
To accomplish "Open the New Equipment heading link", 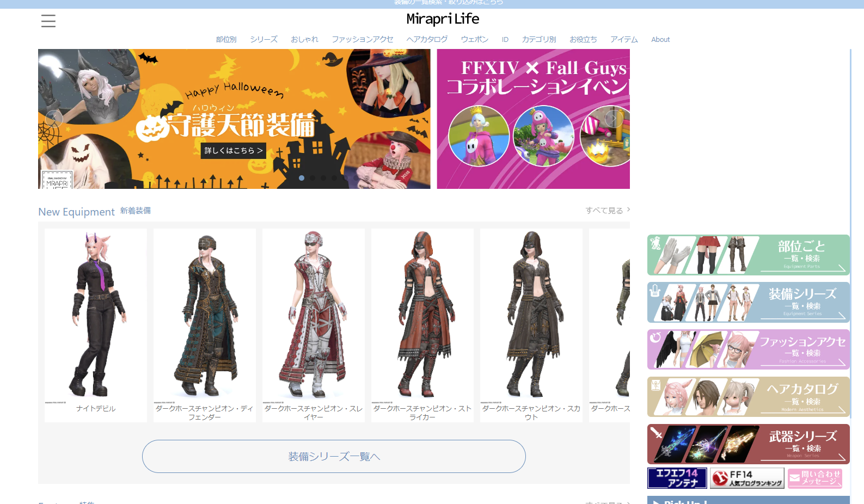I will [76, 212].
